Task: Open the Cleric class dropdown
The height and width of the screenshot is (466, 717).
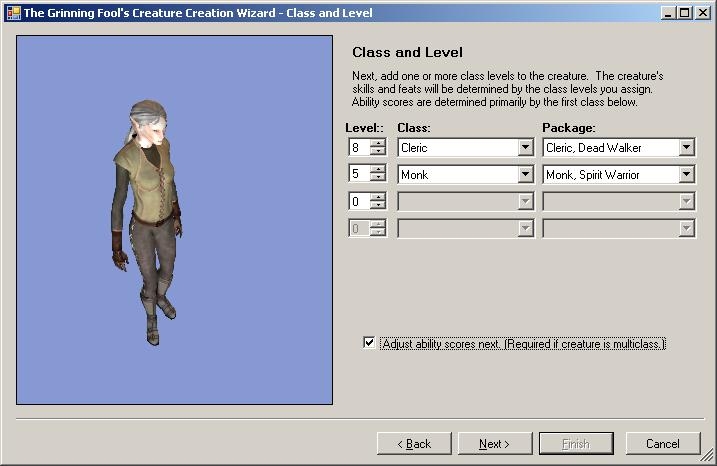Action: (x=525, y=148)
